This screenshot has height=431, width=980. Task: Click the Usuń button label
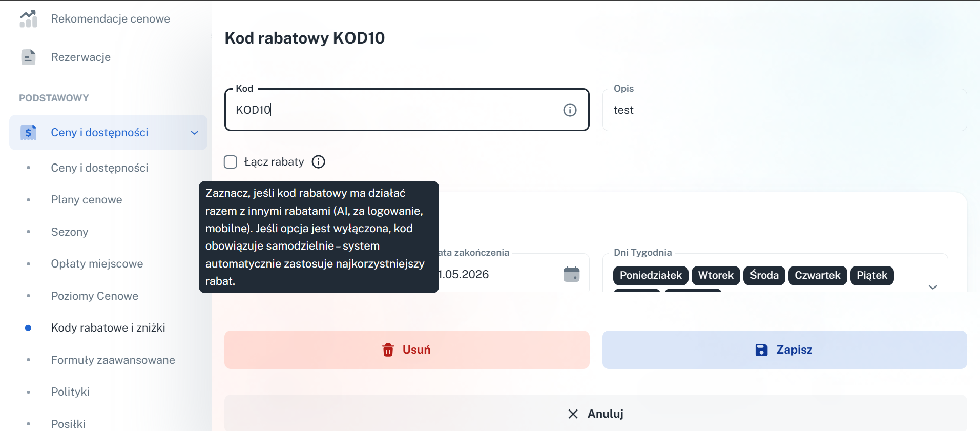pyautogui.click(x=416, y=350)
